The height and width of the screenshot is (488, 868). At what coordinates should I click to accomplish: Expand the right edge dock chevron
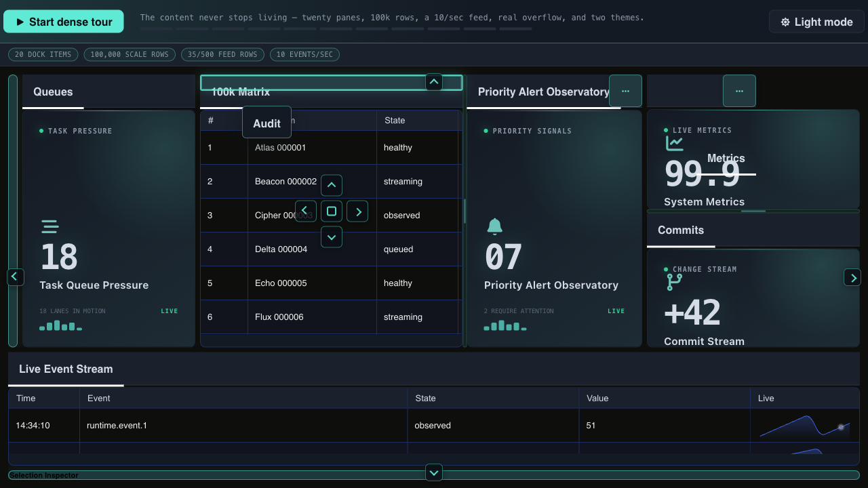click(x=853, y=277)
